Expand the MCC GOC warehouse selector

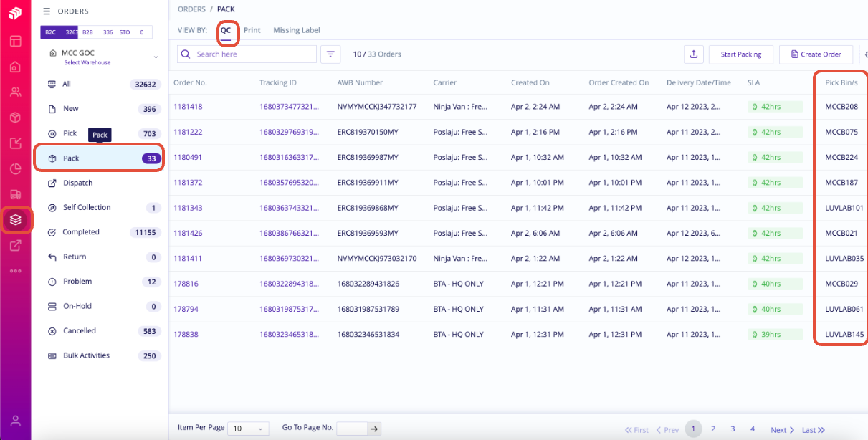point(104,57)
